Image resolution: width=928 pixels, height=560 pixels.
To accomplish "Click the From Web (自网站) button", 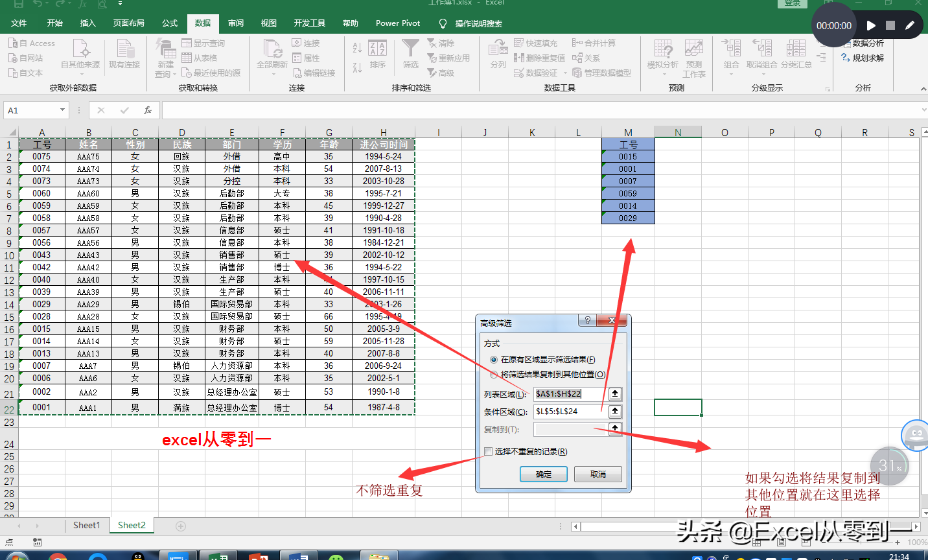I will coord(26,58).
